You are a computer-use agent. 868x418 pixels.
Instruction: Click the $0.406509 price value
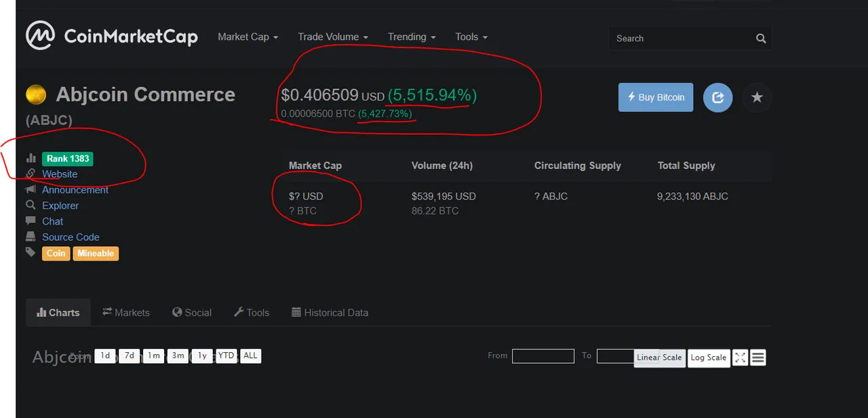coord(319,96)
